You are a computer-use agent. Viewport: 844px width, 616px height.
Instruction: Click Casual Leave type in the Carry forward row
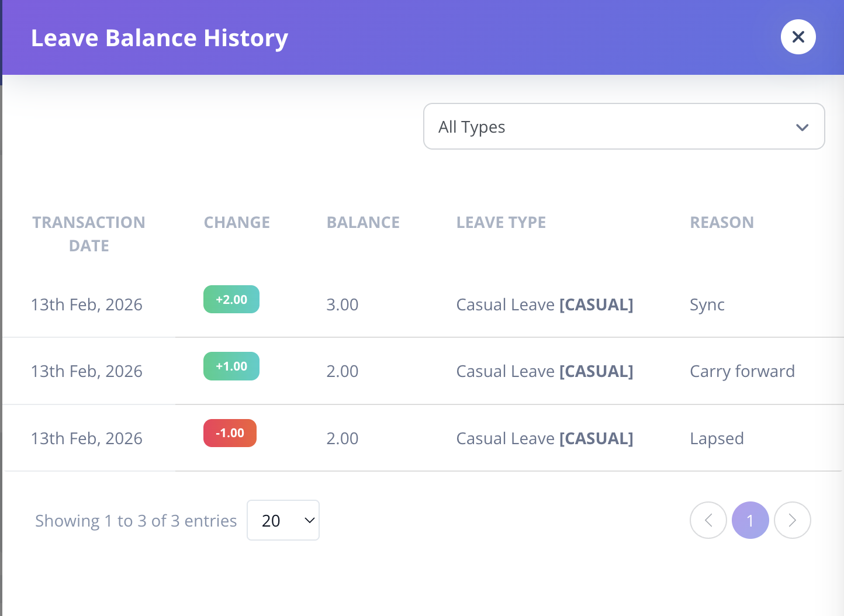click(x=545, y=371)
